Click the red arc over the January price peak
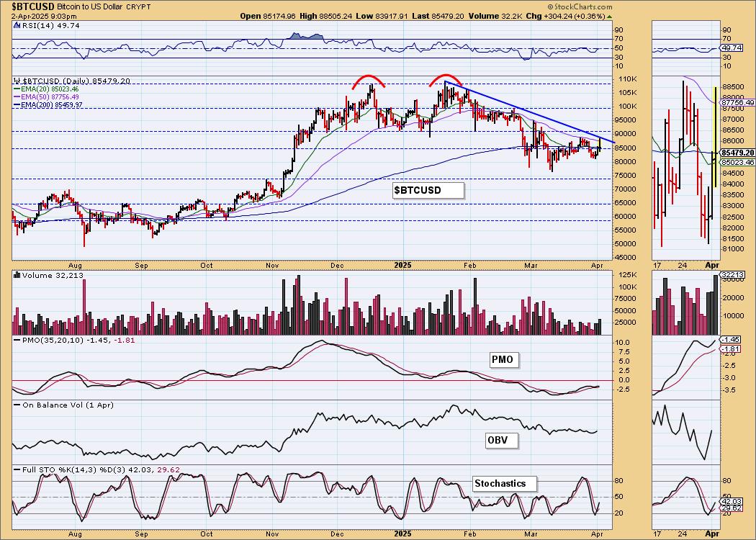This screenshot has height=540, width=756. [x=446, y=80]
